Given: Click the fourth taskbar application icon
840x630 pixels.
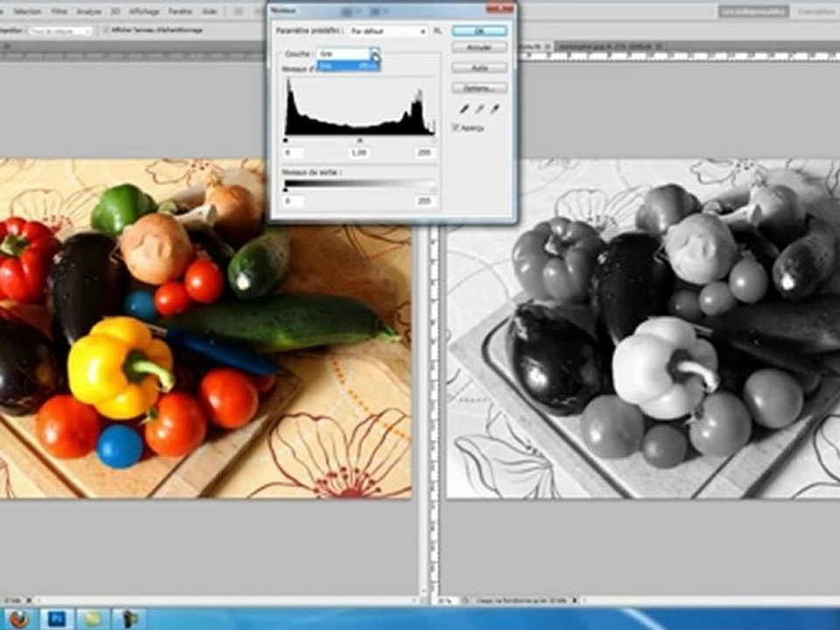Looking at the screenshot, I should [x=129, y=619].
